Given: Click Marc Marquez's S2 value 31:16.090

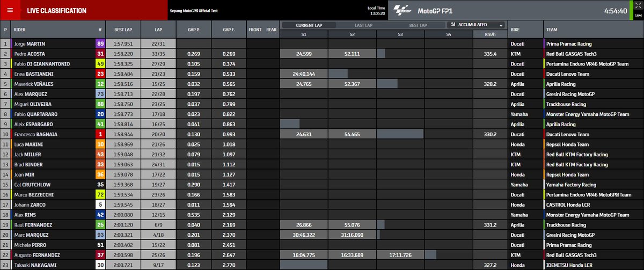Looking at the screenshot, I should pyautogui.click(x=352, y=235).
